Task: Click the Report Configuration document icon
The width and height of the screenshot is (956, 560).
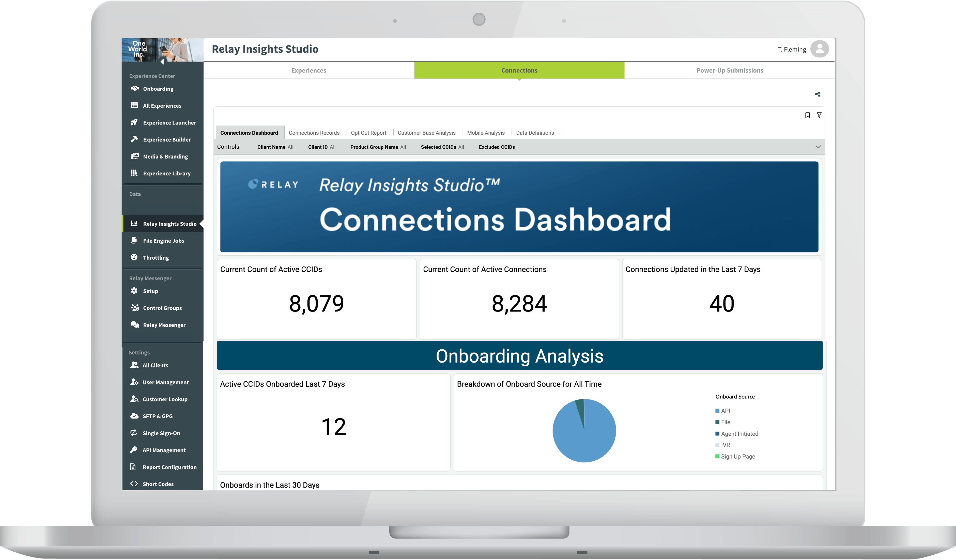Action: click(x=133, y=467)
